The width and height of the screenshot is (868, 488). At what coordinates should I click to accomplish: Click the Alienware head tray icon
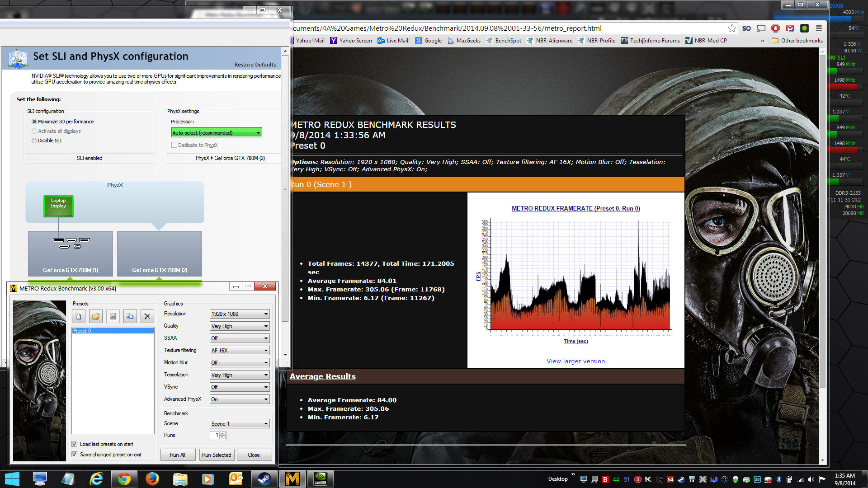point(736,479)
